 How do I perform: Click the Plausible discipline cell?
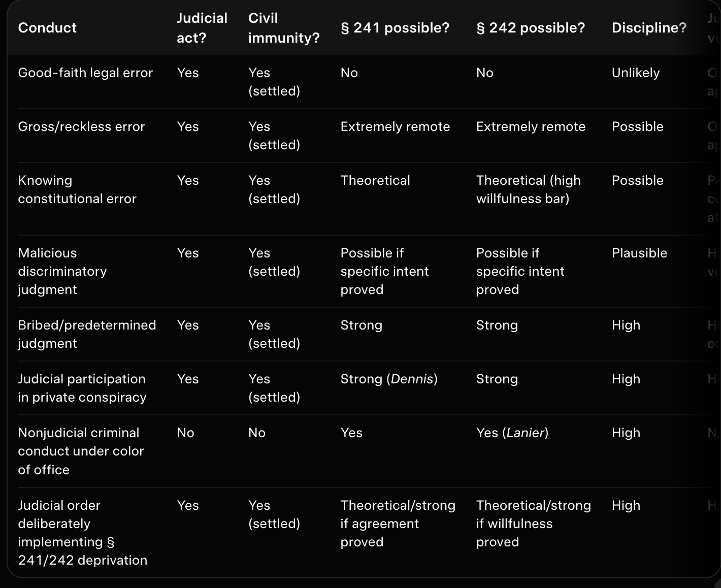pyautogui.click(x=639, y=253)
